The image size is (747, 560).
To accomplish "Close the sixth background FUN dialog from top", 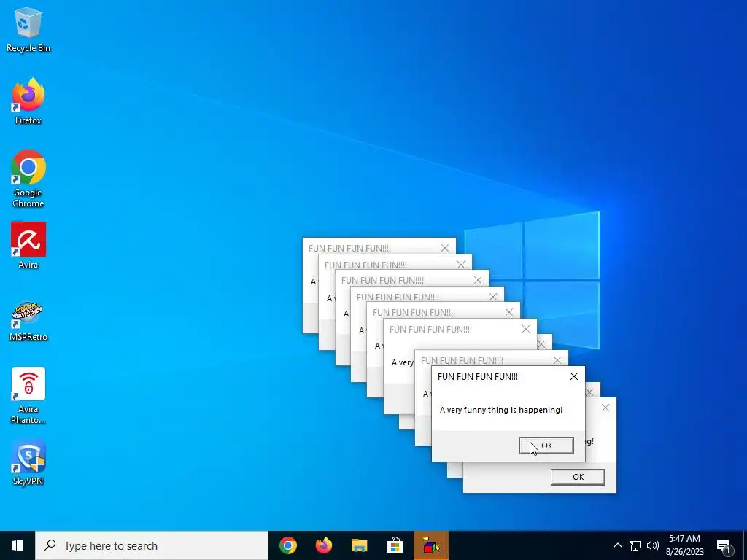I will [x=526, y=329].
